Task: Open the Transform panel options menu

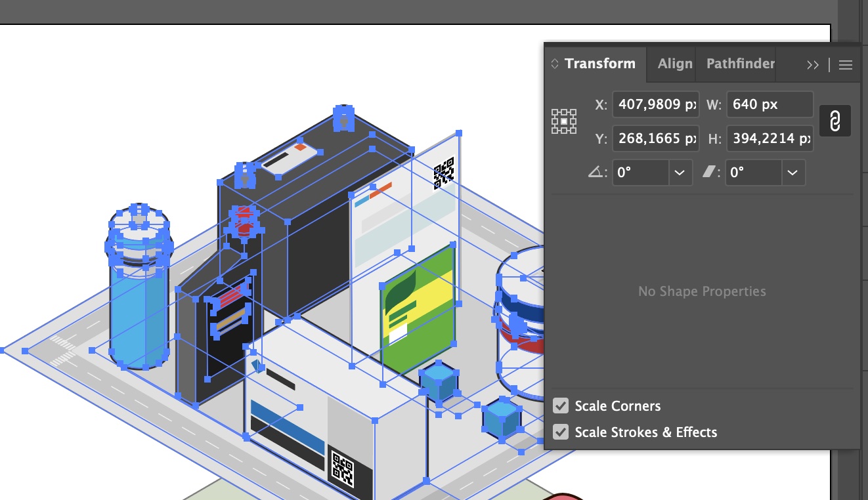Action: pos(846,64)
